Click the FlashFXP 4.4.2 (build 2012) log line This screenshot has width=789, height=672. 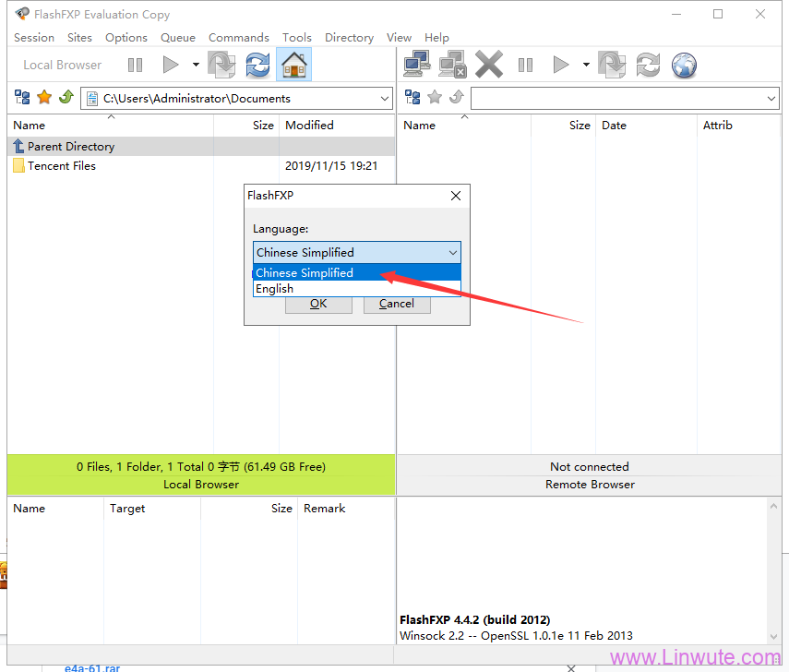pyautogui.click(x=475, y=619)
